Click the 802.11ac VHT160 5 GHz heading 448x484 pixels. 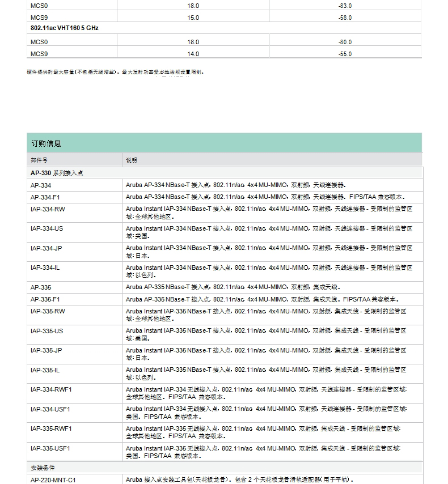pos(65,28)
